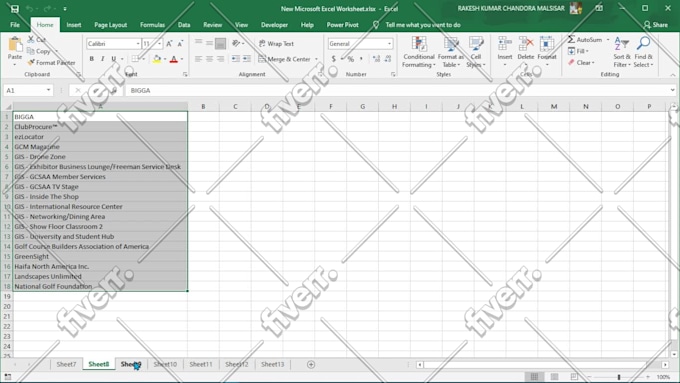Toggle Underline formatting
680x383 pixels.
[x=114, y=59]
